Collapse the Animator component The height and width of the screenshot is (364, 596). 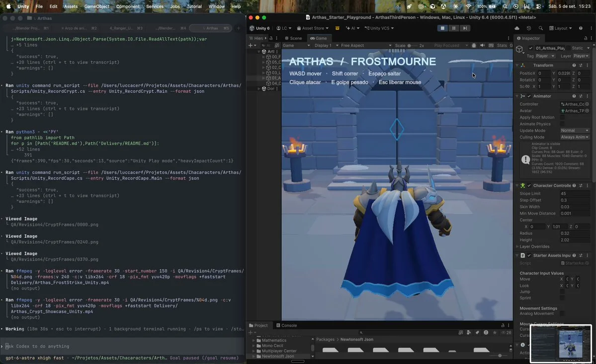click(517, 96)
